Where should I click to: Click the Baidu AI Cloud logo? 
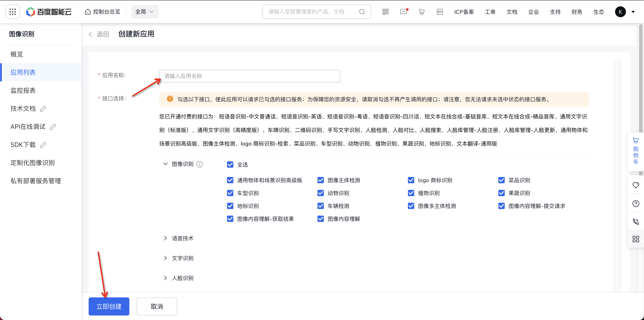(49, 12)
